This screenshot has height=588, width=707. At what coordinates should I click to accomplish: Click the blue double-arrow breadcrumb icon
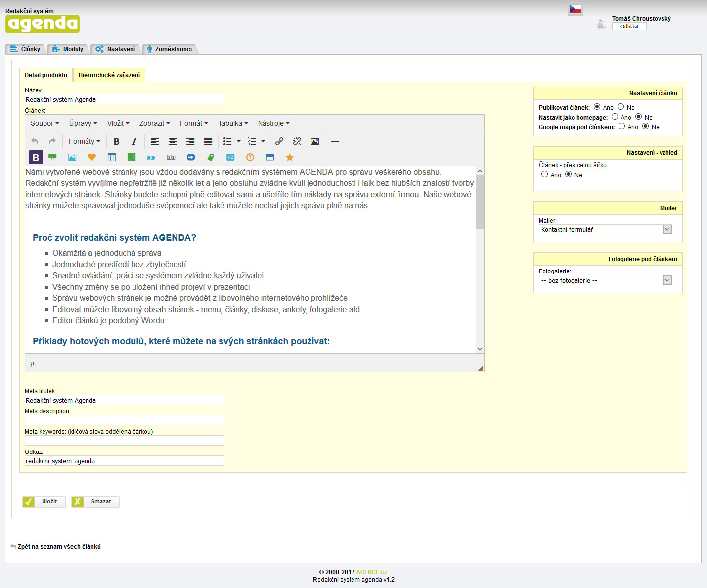(x=151, y=157)
